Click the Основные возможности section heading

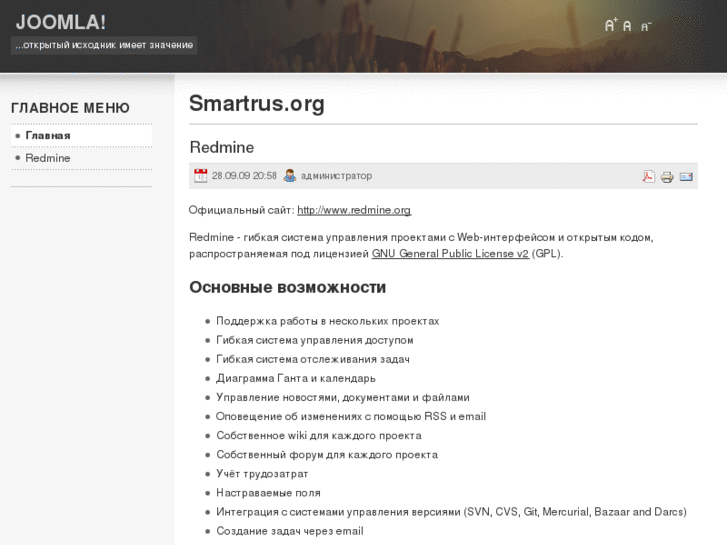[287, 288]
